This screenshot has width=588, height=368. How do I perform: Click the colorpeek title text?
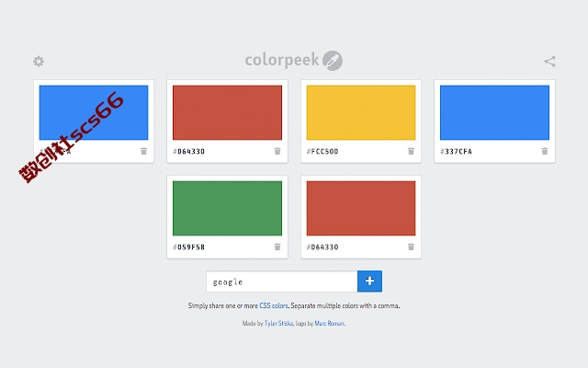coord(282,61)
